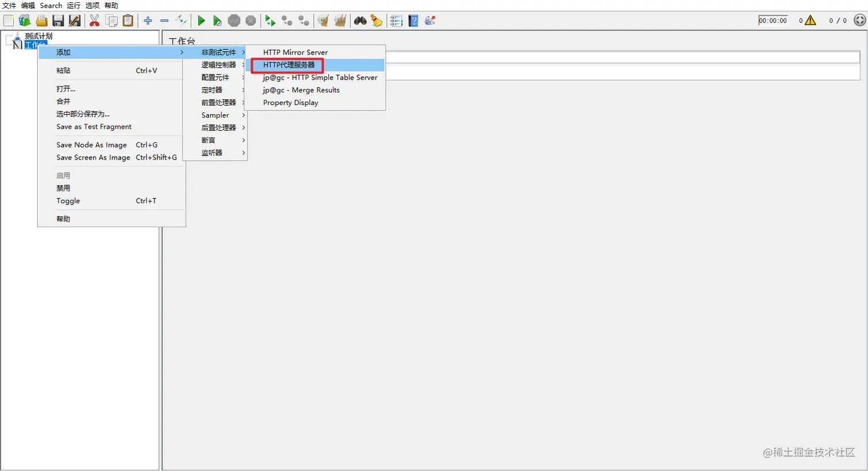Open Help with blue question icon
This screenshot has width=868, height=471.
(413, 21)
